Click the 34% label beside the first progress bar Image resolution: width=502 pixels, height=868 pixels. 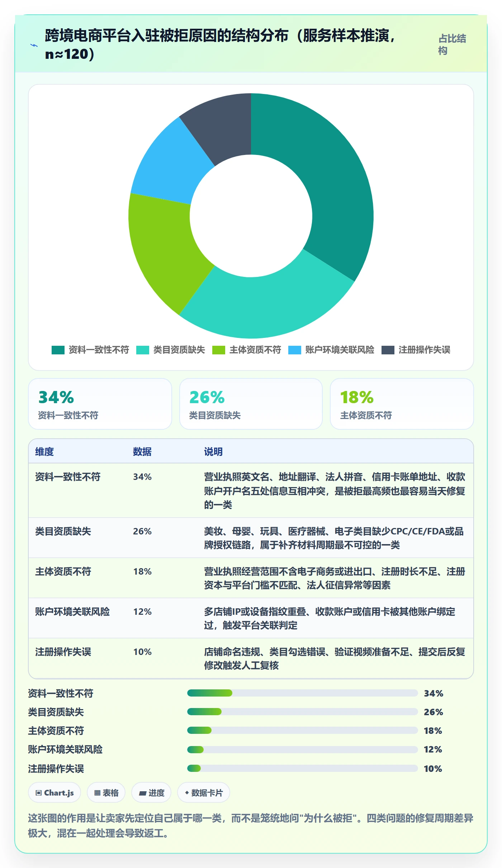(x=434, y=693)
